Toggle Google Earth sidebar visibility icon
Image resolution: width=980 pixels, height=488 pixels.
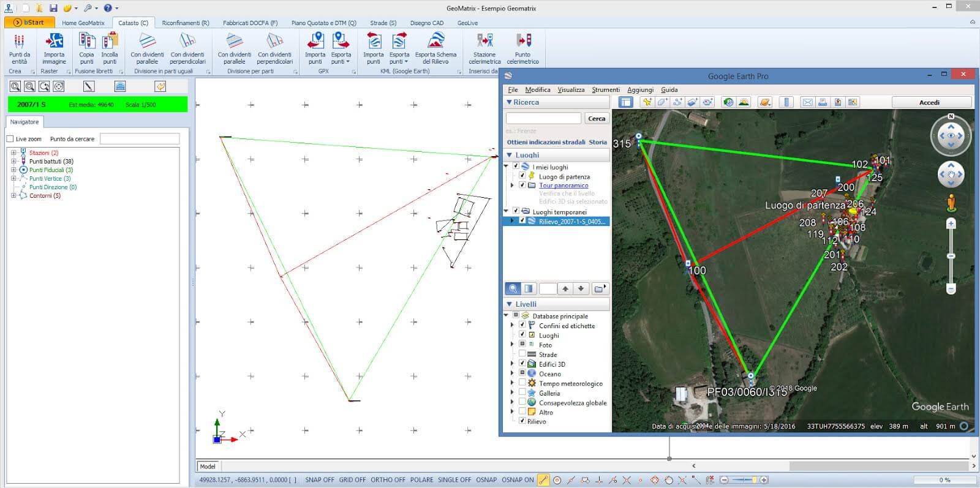(625, 102)
